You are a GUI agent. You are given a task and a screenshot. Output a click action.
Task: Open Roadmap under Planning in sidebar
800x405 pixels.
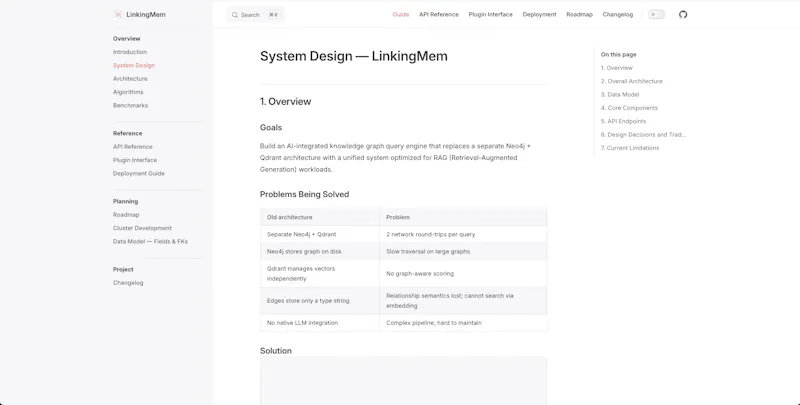(x=126, y=215)
